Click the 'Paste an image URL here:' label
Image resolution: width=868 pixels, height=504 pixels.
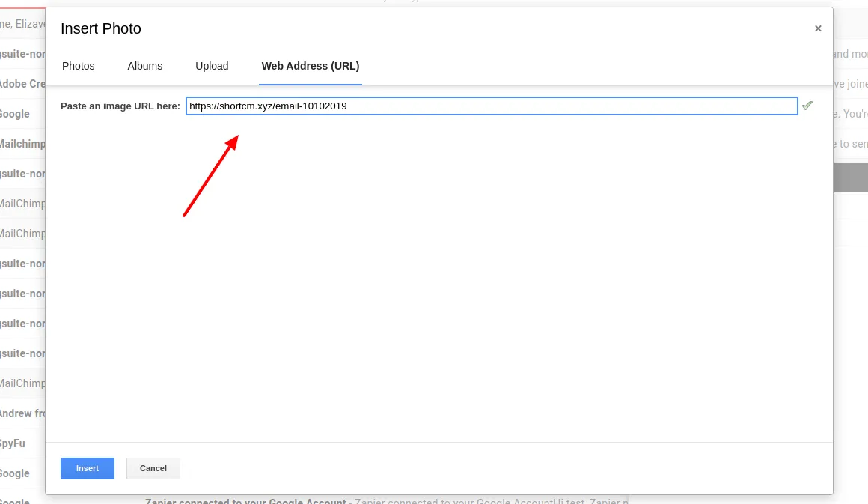[120, 106]
